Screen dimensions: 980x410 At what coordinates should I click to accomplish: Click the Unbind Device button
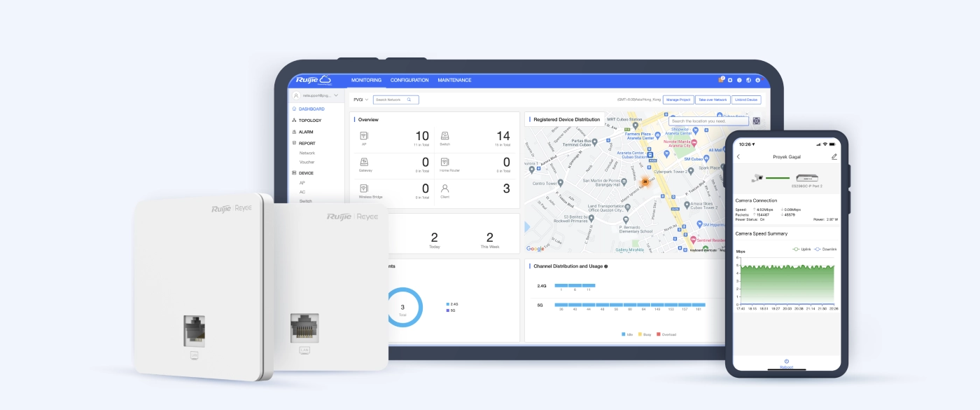tap(746, 100)
